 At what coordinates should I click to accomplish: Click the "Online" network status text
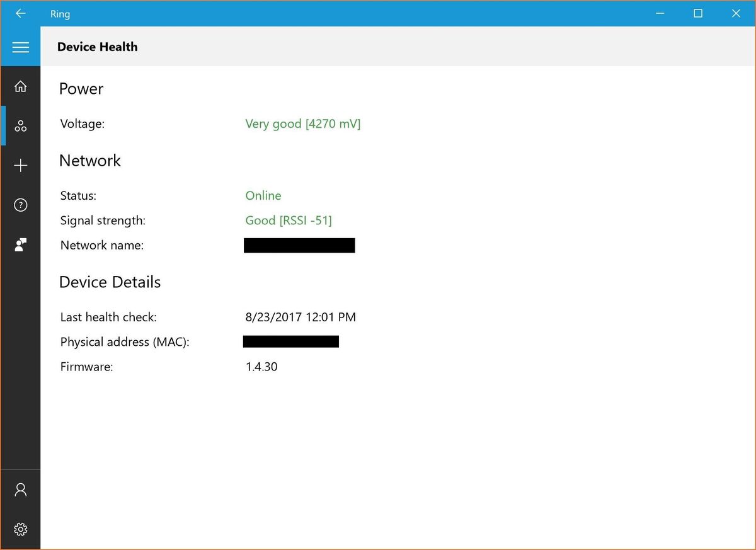click(x=263, y=195)
